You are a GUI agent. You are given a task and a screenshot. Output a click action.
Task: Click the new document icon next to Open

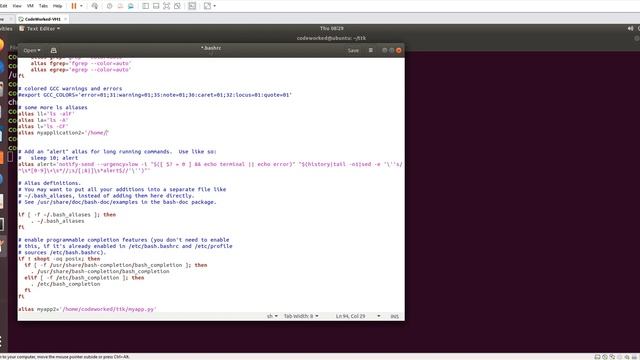point(53,50)
